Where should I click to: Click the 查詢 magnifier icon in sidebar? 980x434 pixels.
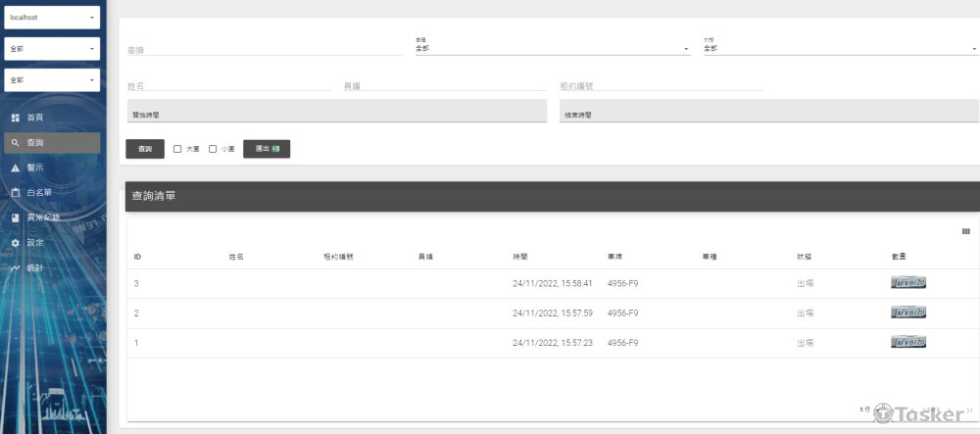[x=16, y=143]
